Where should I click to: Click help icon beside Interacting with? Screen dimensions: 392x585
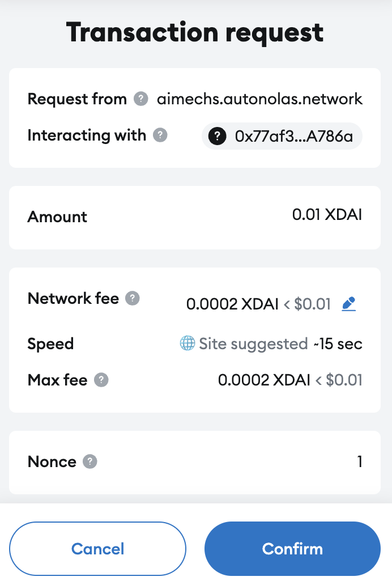[x=160, y=135]
